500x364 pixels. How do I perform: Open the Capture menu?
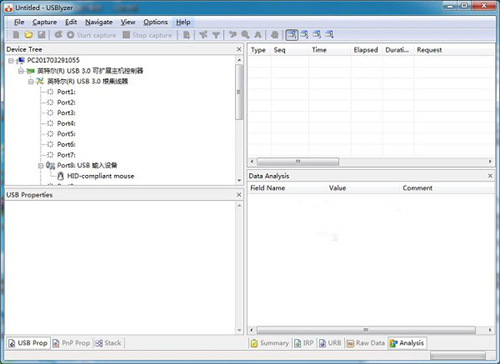click(44, 22)
